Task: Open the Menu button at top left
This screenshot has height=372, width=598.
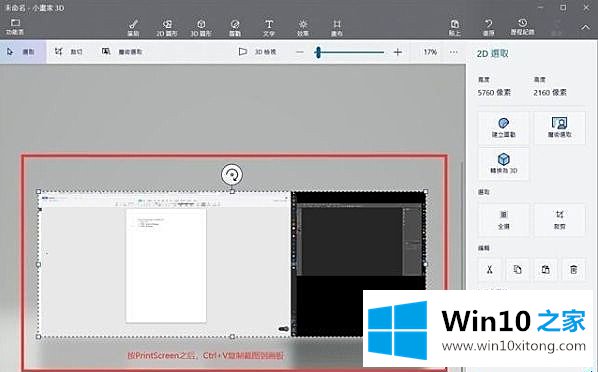Action: (x=15, y=27)
